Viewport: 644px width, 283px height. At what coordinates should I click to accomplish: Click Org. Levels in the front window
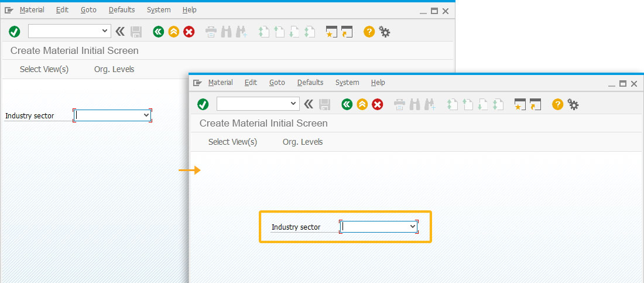pyautogui.click(x=303, y=142)
